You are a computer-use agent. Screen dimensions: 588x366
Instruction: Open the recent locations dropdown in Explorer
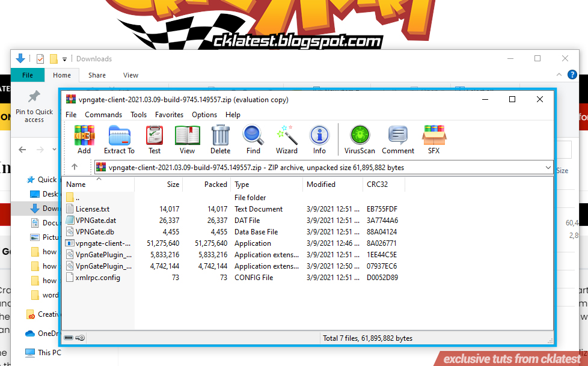pyautogui.click(x=54, y=150)
